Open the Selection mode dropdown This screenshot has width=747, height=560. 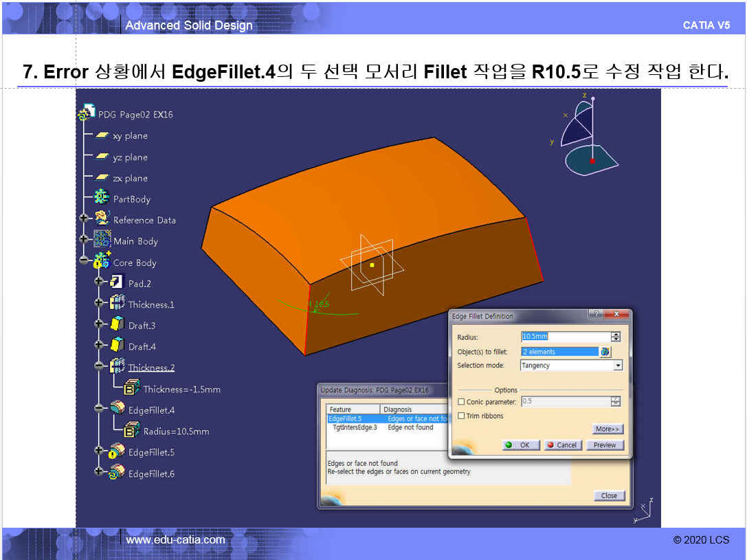(x=617, y=366)
